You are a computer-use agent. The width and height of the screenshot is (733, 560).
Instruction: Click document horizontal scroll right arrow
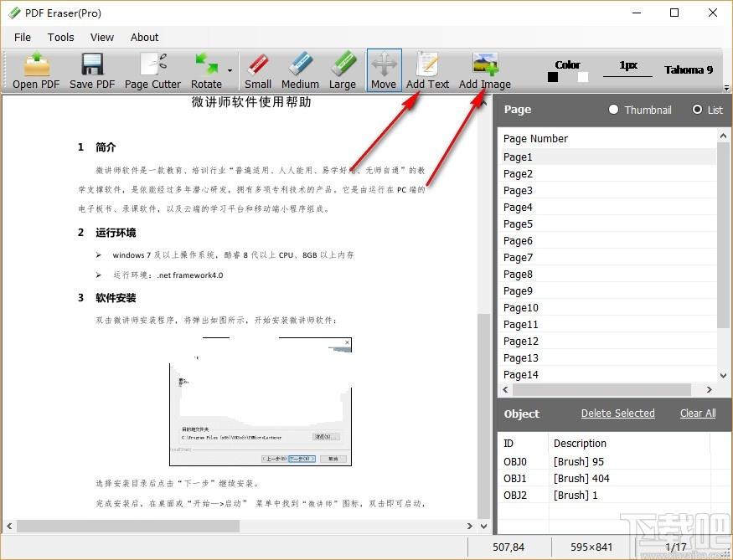[x=470, y=527]
